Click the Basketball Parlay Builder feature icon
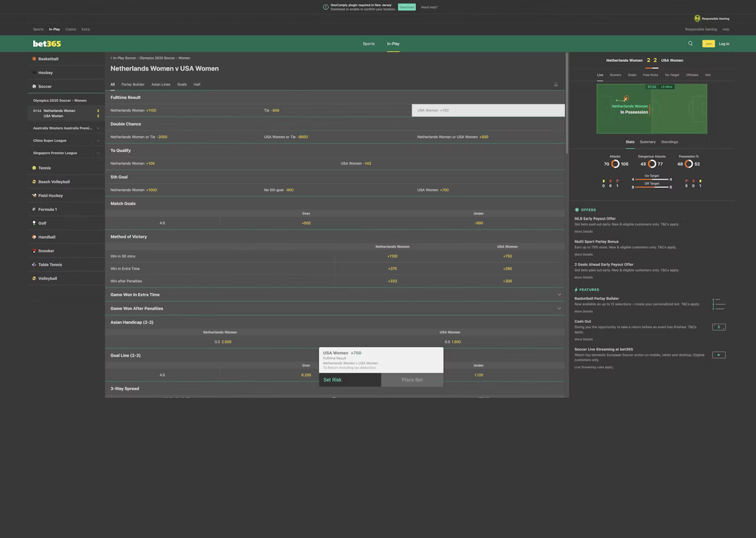756x538 pixels. pyautogui.click(x=718, y=305)
